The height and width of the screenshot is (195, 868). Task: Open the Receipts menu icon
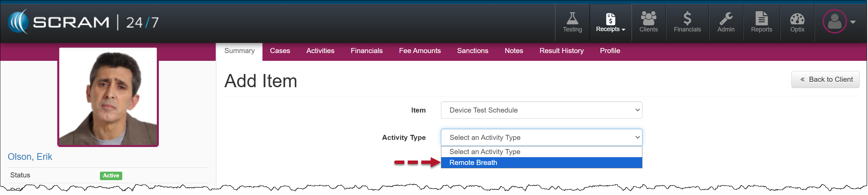pos(610,19)
